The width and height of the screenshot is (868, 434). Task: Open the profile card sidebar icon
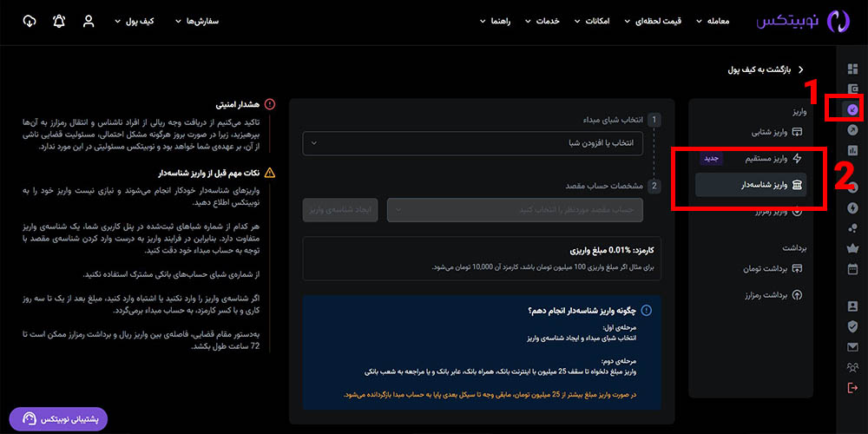852,306
